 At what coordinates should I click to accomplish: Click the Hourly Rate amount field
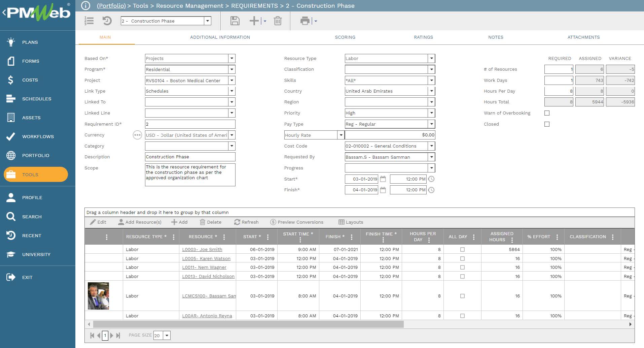390,135
